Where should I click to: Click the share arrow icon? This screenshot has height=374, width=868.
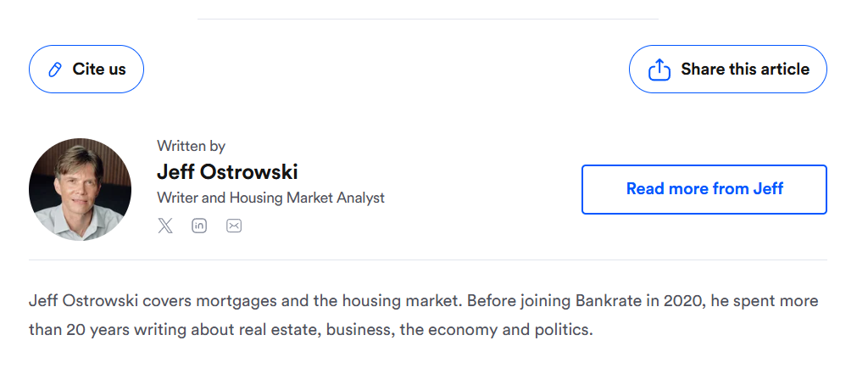659,70
